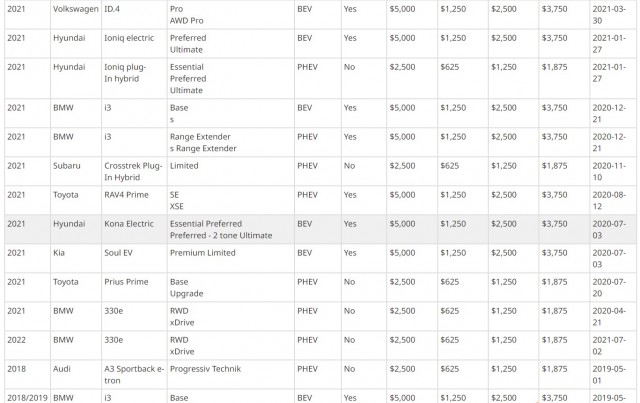Click the 2020-11-10 date for Subaru
Screen dimensions: 640x403
[x=609, y=171]
